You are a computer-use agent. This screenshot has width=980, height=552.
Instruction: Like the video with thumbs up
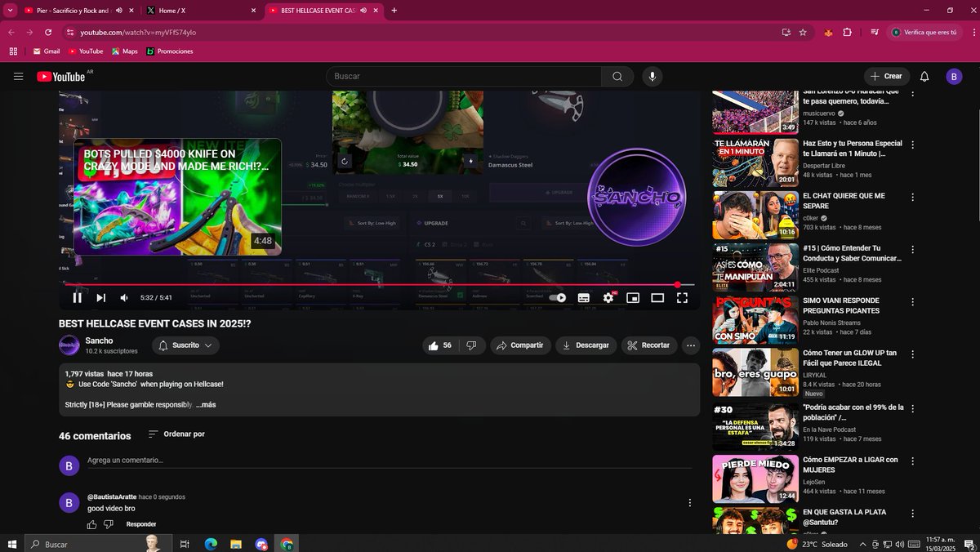(x=441, y=345)
